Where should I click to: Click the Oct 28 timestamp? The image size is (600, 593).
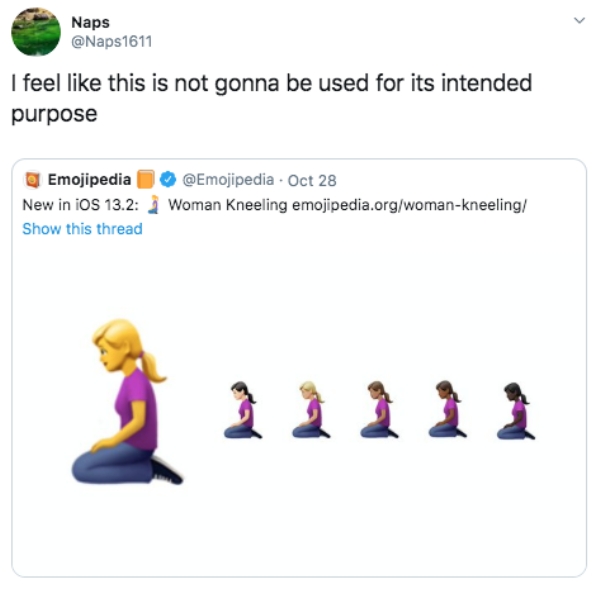point(312,181)
